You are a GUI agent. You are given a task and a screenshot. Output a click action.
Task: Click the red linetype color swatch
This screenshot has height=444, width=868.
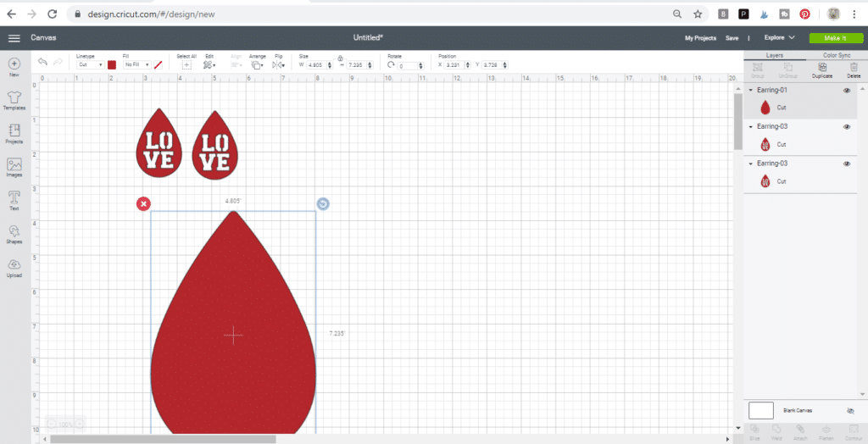click(112, 64)
